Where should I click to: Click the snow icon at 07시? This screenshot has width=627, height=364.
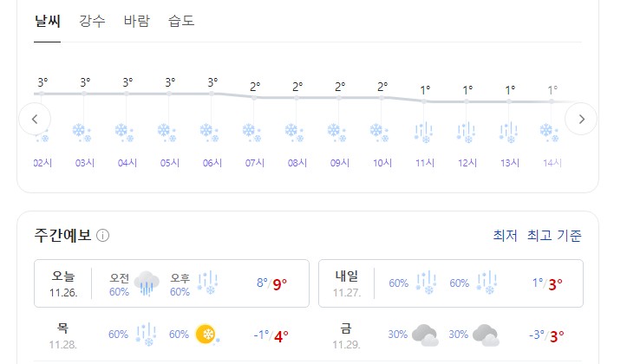[x=253, y=132]
